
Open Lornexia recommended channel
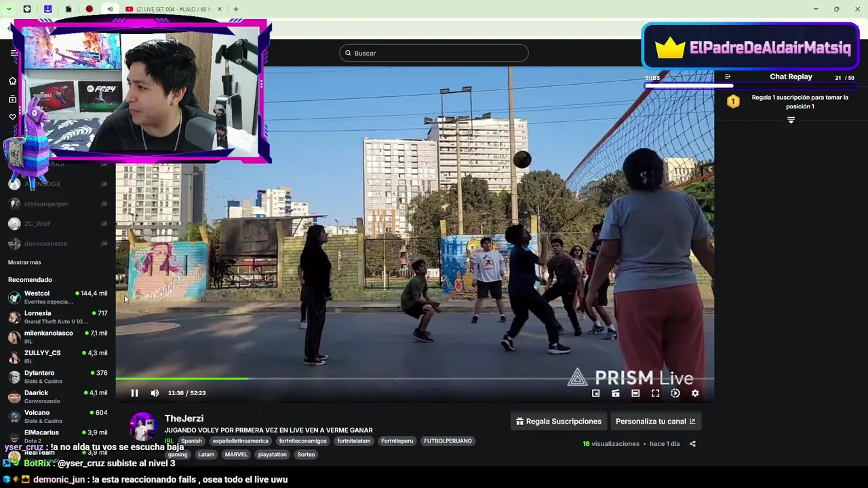[58, 317]
